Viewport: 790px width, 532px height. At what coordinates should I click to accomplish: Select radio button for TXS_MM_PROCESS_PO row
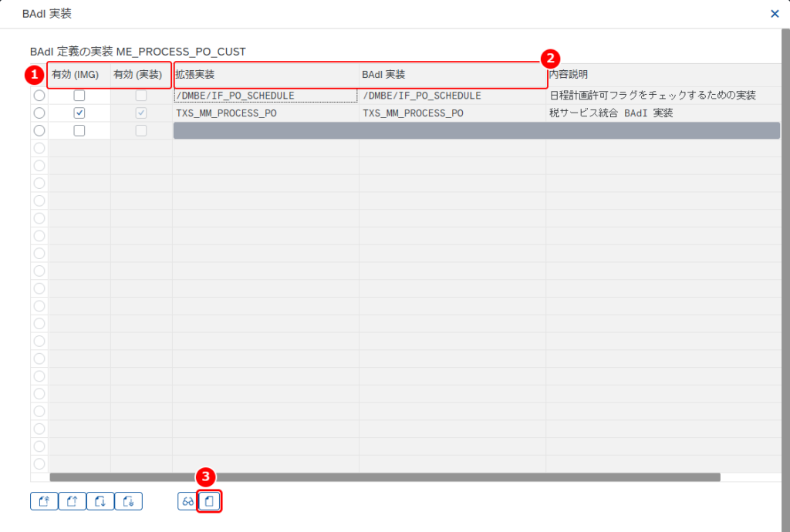click(x=39, y=113)
